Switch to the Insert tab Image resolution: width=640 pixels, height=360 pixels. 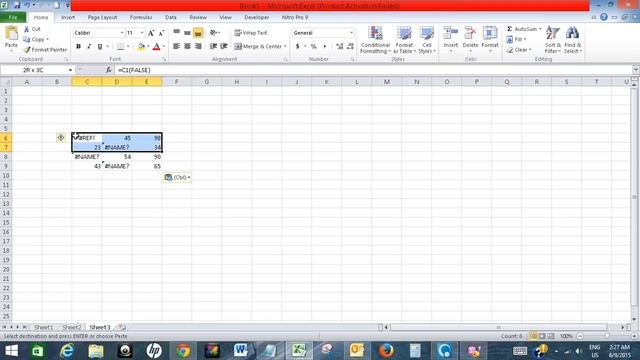(68, 18)
